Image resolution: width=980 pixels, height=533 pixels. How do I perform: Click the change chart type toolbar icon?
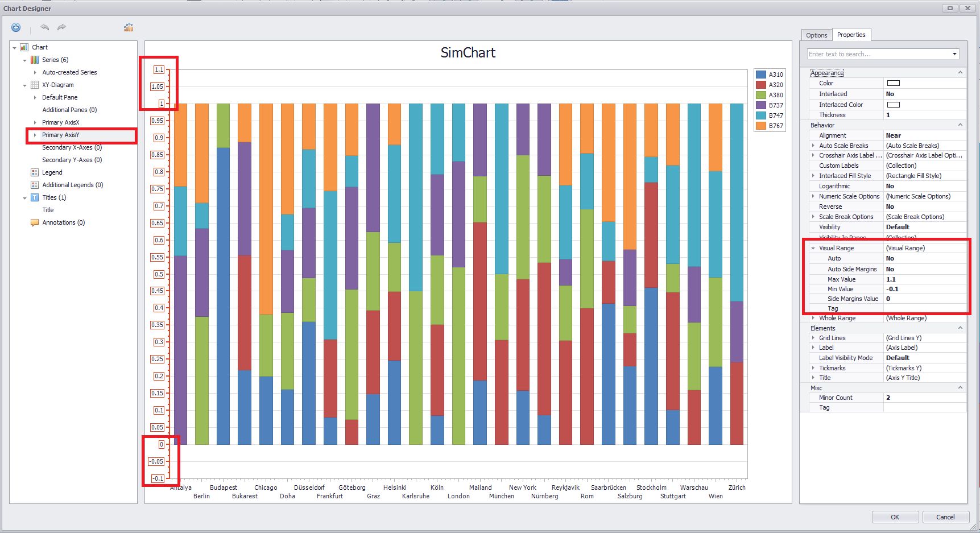click(129, 27)
